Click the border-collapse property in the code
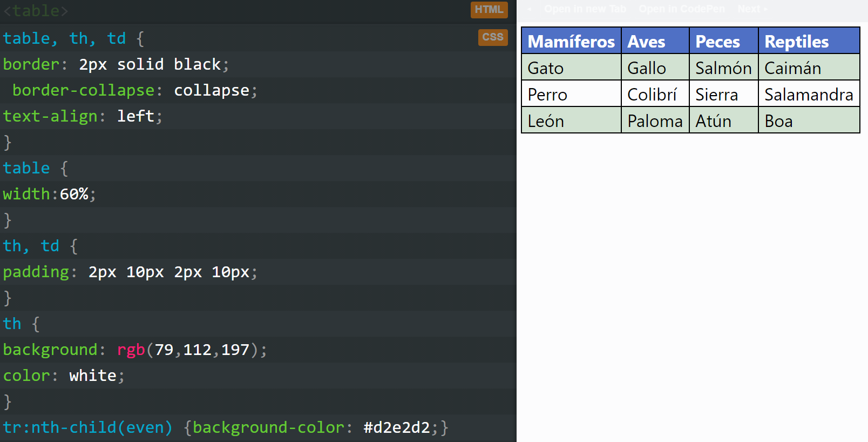 click(83, 90)
